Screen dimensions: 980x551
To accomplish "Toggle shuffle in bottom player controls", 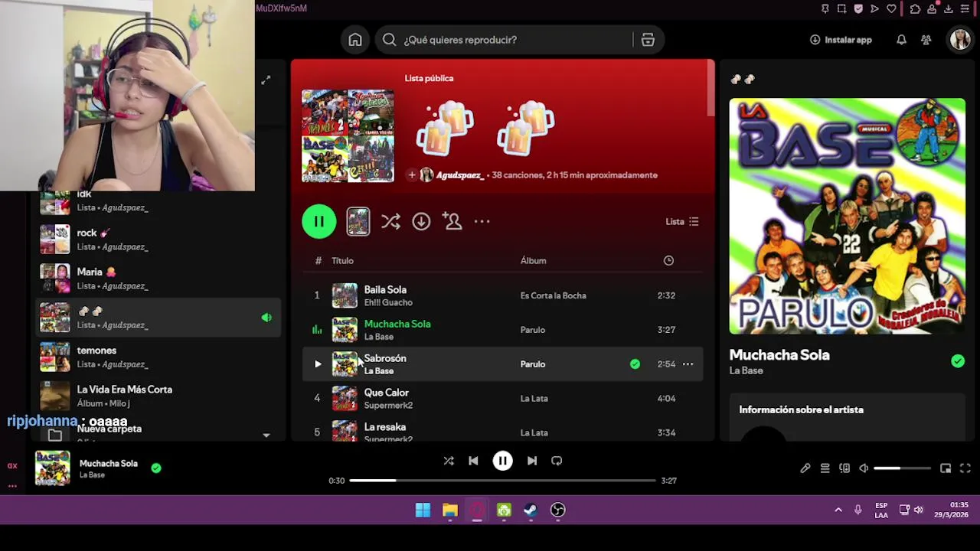I will click(x=449, y=461).
